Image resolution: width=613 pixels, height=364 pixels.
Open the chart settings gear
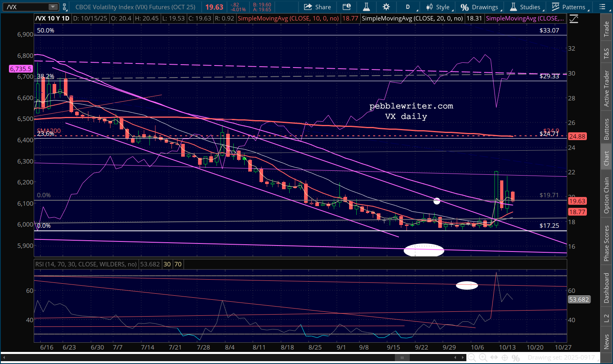point(386,7)
